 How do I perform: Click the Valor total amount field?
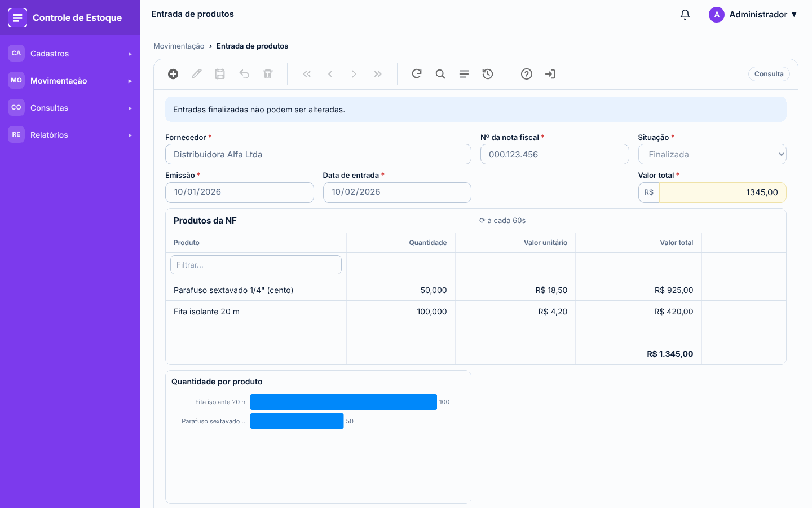click(x=723, y=192)
